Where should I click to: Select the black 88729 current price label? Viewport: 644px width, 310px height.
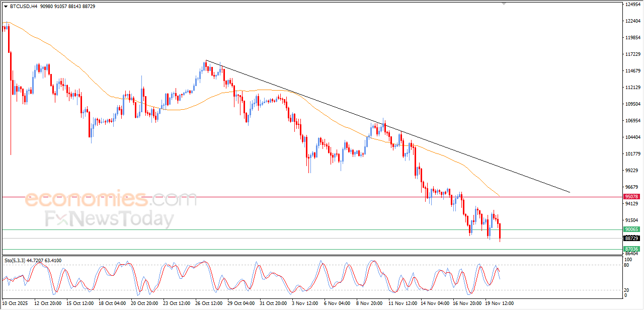pyautogui.click(x=631, y=238)
